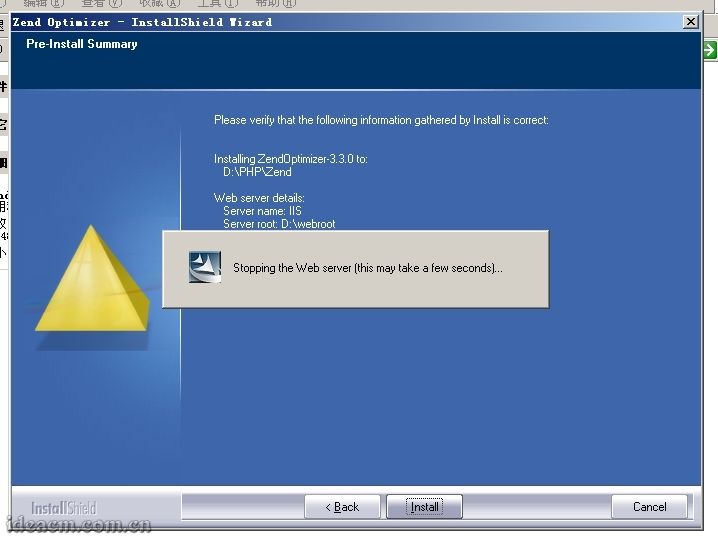Click the Pre-Install Summary heading
This screenshot has width=718, height=539.
pyautogui.click(x=82, y=44)
